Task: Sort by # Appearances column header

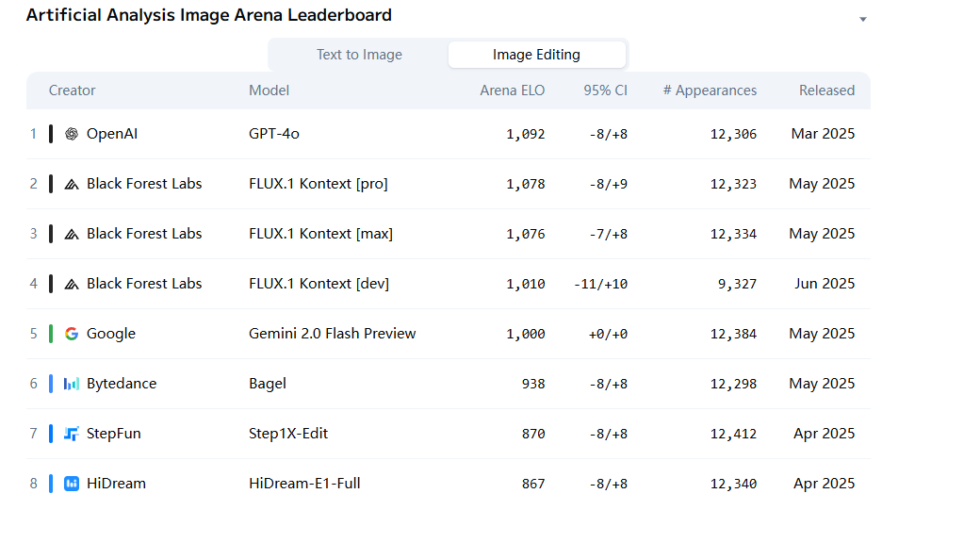Action: tap(710, 90)
